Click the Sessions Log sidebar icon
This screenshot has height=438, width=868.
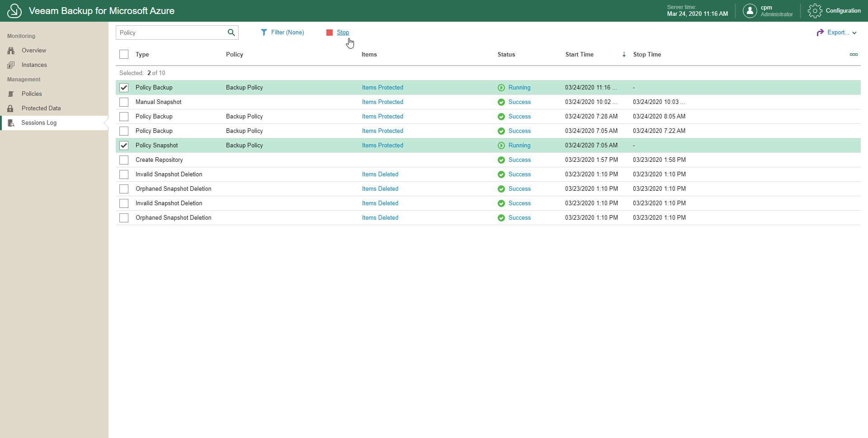(x=11, y=123)
